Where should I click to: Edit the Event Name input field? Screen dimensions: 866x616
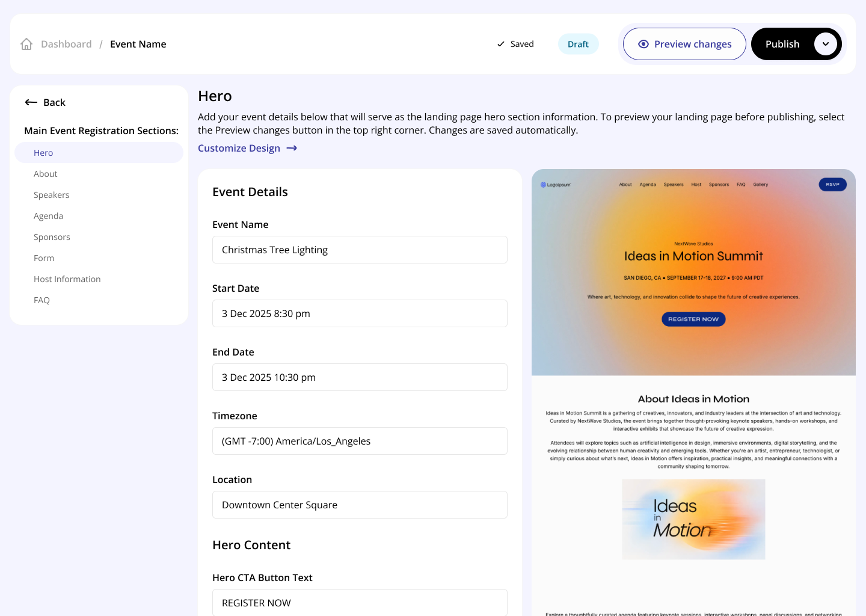click(360, 250)
